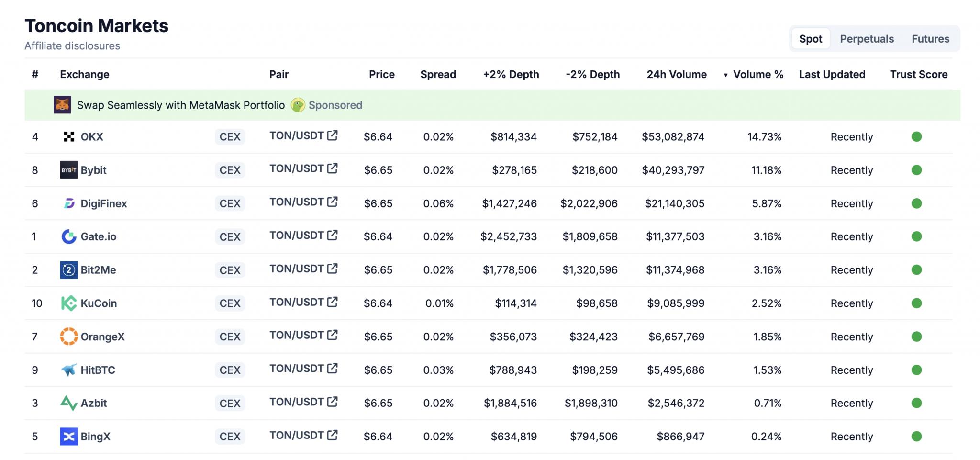
Task: Click the $2,452,733 depth value for Gate.io
Action: click(509, 236)
